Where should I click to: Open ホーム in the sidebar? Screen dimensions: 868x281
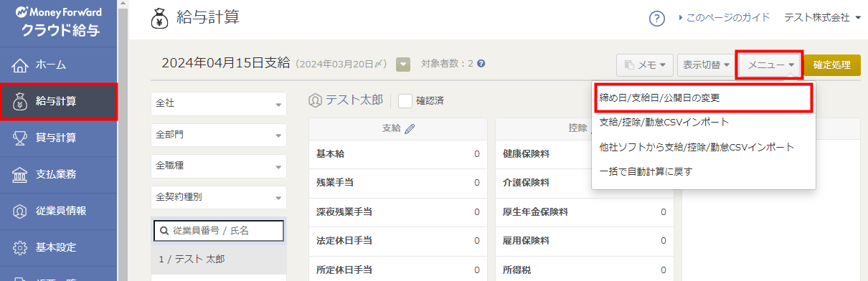pyautogui.click(x=59, y=65)
